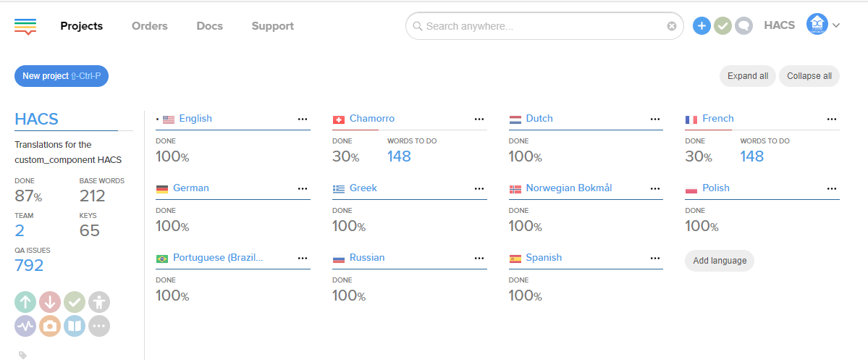Click the red download arrow icon
Viewport: 868px width, 360px height.
pos(50,302)
